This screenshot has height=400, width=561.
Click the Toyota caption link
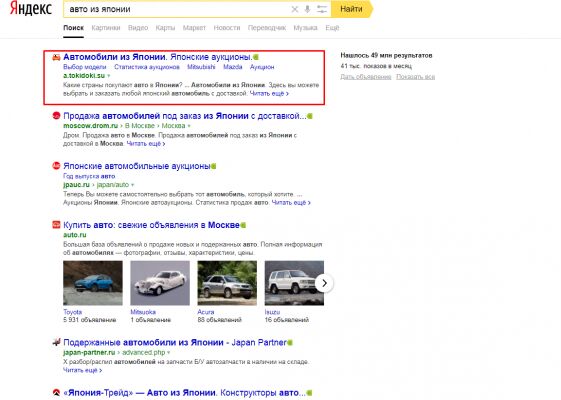73,312
